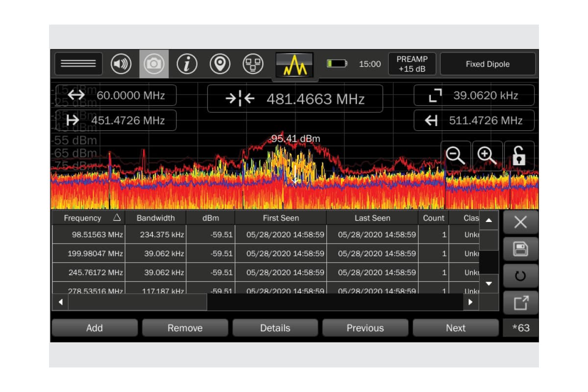Tap the speaker audio icon
The image size is (588, 392).
[121, 64]
